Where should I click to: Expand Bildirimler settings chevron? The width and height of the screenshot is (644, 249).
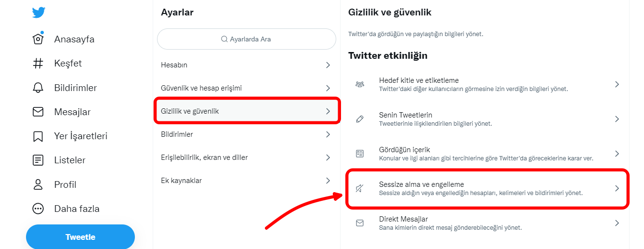click(x=328, y=134)
